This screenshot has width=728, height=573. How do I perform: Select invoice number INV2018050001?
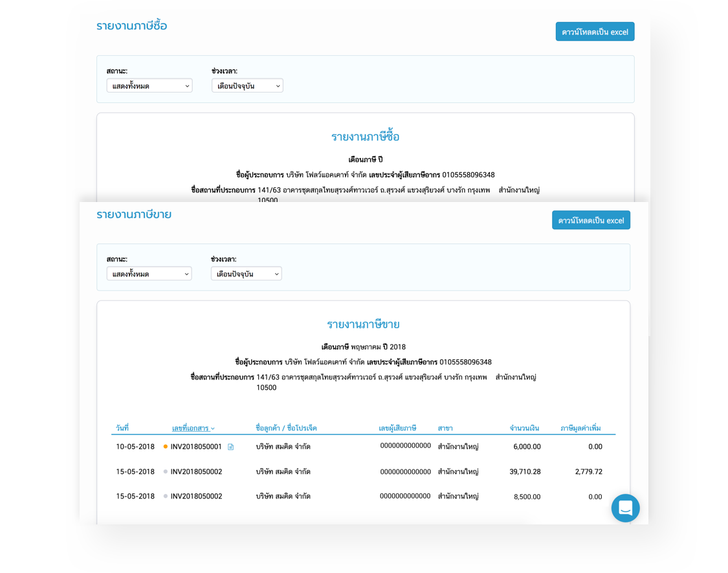[x=196, y=447]
